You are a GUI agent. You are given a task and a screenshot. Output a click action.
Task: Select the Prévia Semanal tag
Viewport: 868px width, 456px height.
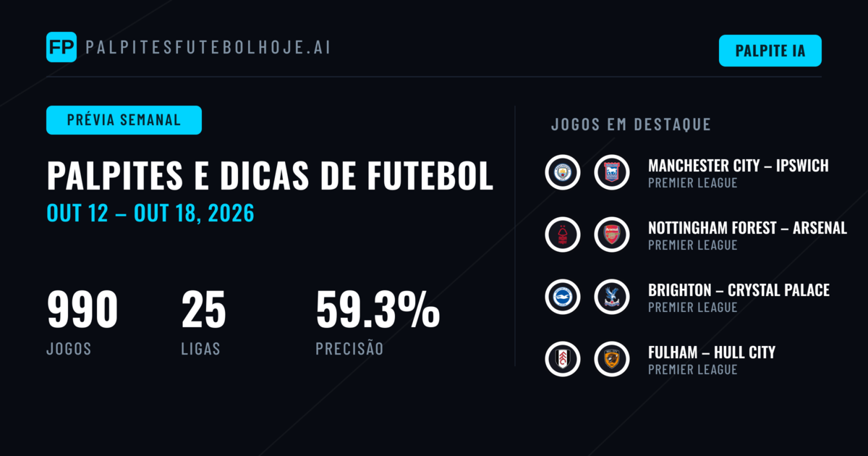(124, 120)
